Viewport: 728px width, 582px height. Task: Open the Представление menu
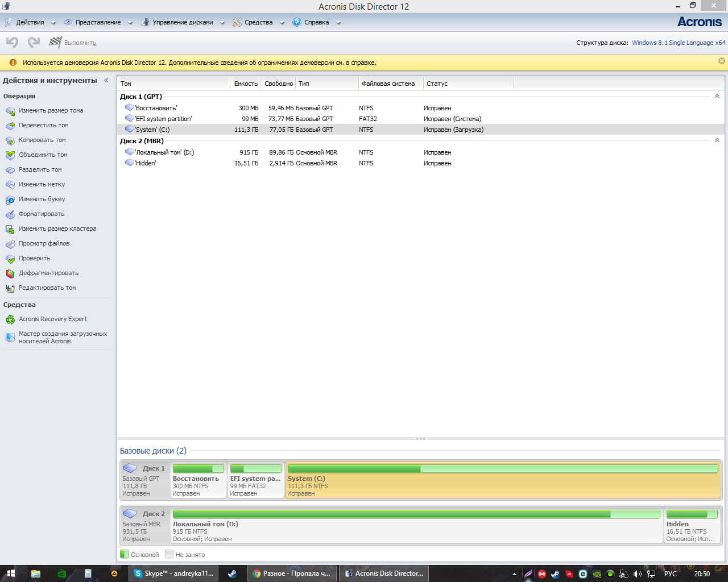click(x=98, y=23)
